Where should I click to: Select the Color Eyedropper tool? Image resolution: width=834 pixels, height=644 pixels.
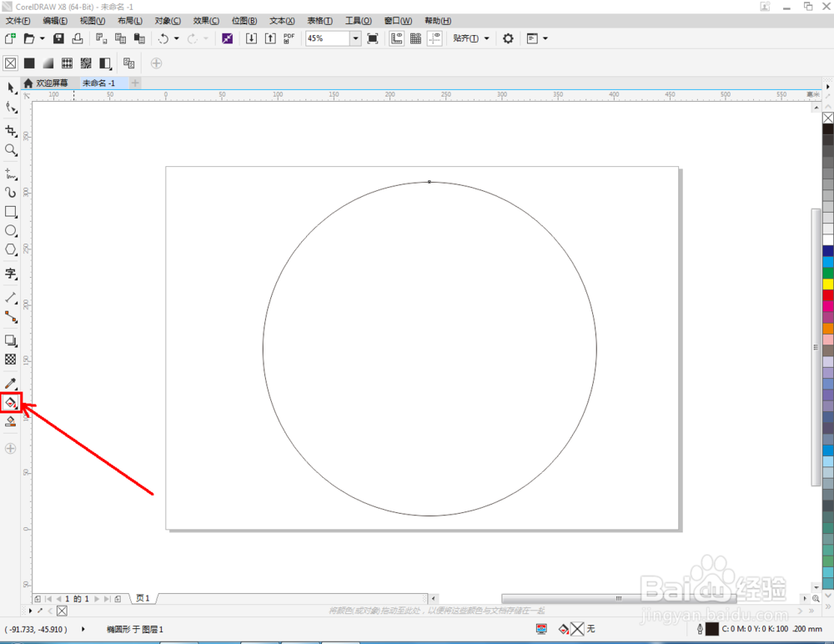coord(11,383)
